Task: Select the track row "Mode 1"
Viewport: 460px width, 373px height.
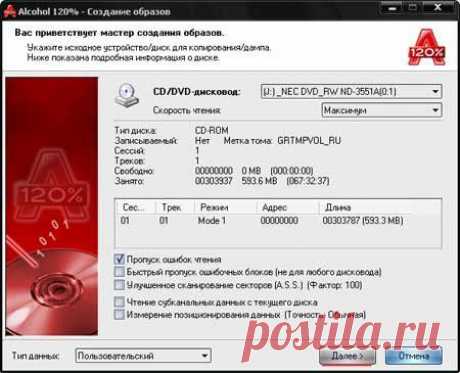Action: click(x=278, y=220)
